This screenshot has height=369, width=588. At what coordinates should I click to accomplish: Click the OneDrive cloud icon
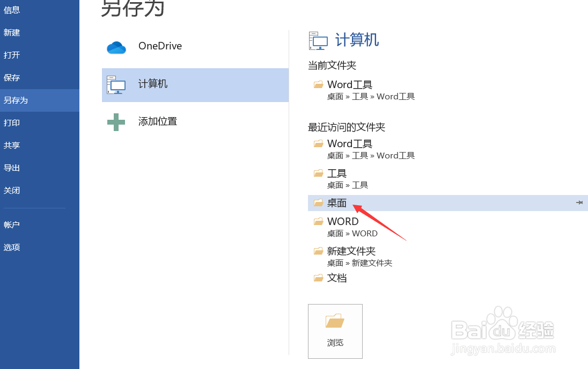click(116, 47)
